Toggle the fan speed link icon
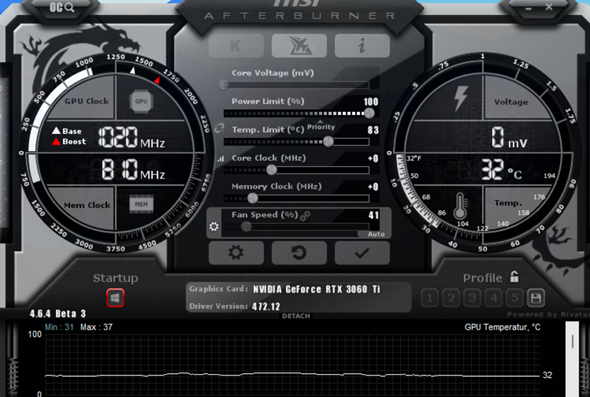 point(305,215)
